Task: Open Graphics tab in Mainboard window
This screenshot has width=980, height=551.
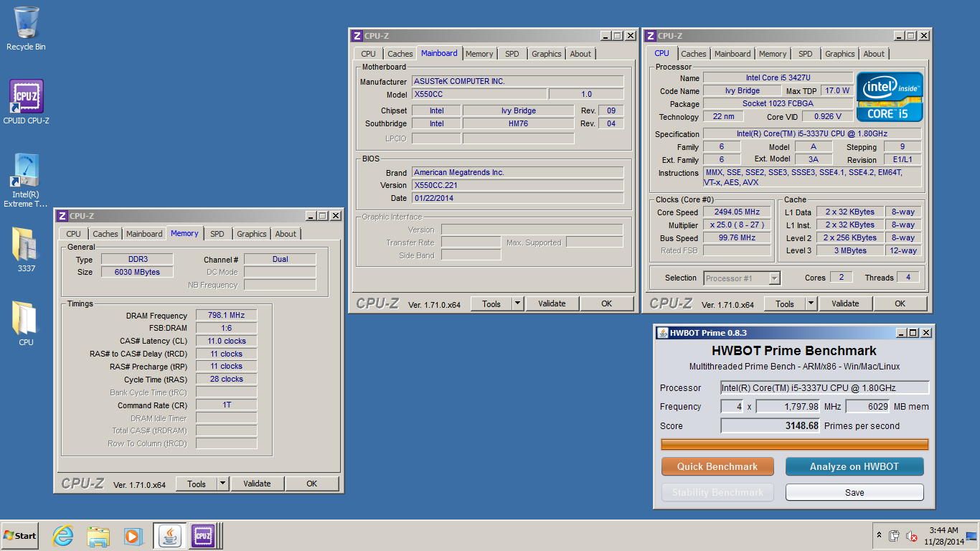Action: tap(547, 54)
